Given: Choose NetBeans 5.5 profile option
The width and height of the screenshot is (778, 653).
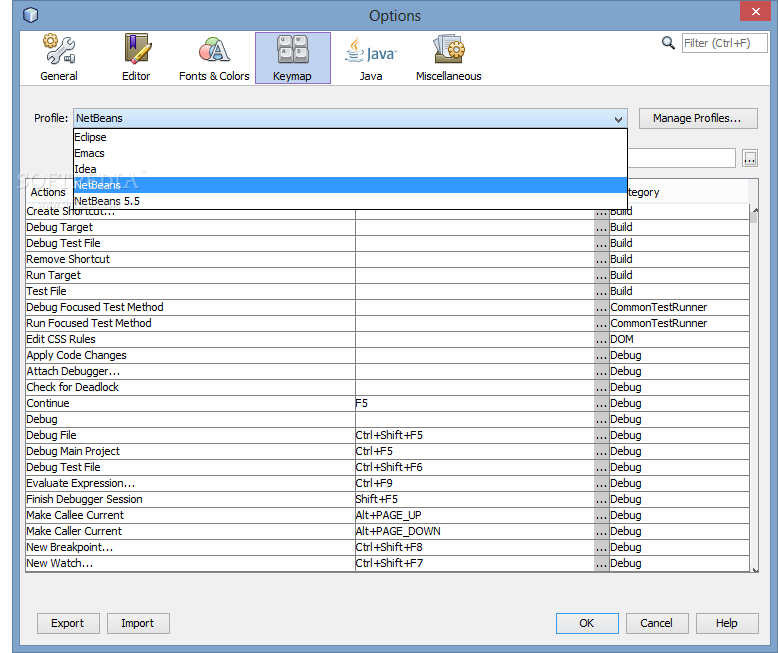Looking at the screenshot, I should pyautogui.click(x=350, y=201).
